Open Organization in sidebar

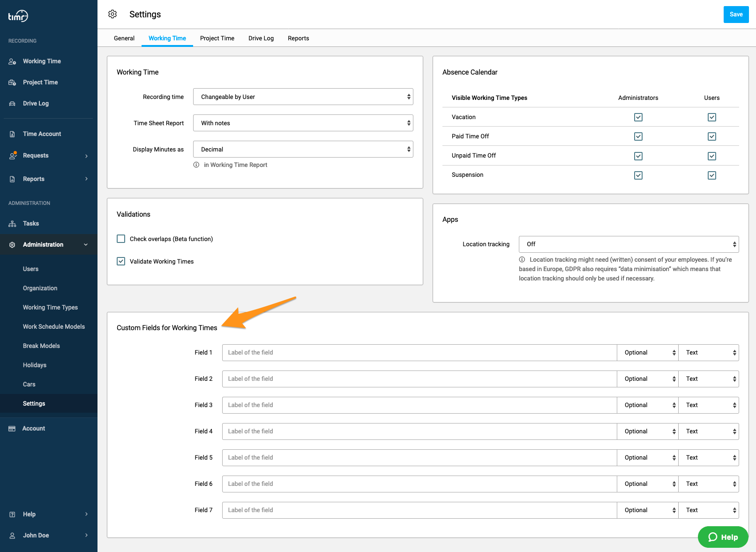pyautogui.click(x=40, y=288)
